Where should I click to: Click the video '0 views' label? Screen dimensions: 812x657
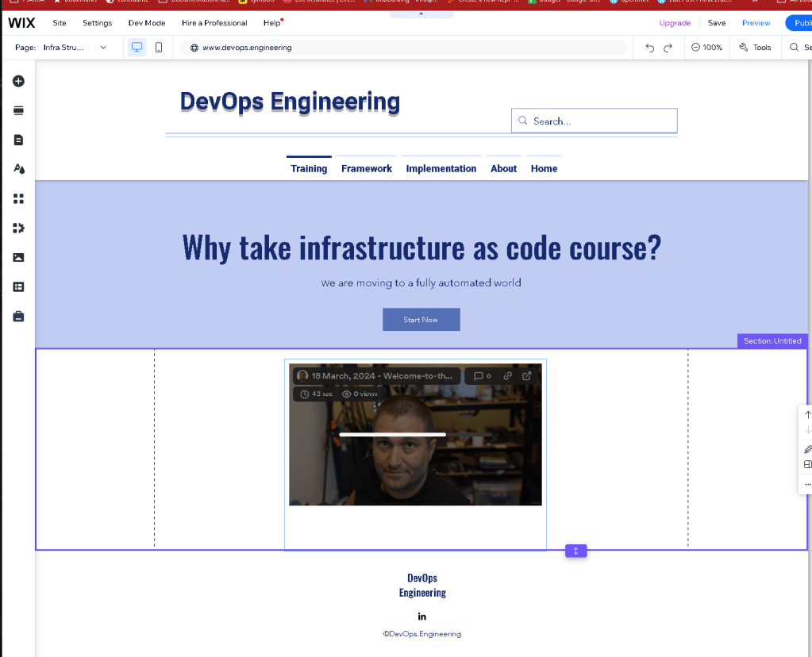(x=360, y=394)
